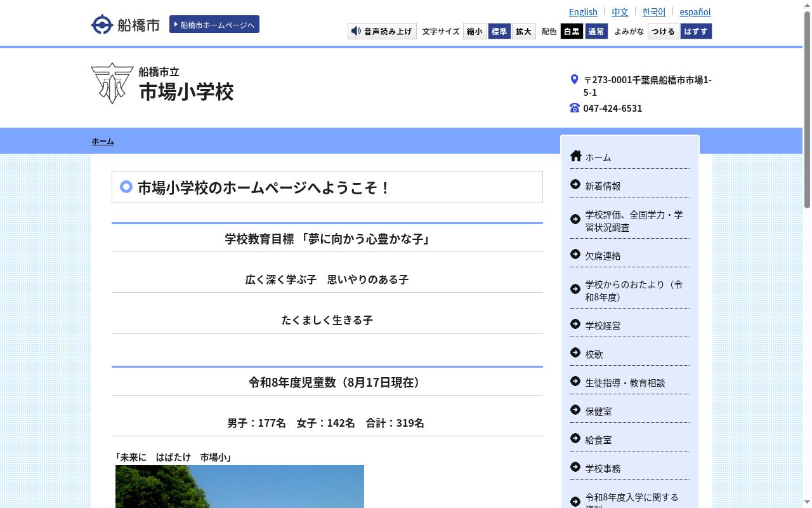
Task: Switch language to 한국어
Action: (654, 12)
